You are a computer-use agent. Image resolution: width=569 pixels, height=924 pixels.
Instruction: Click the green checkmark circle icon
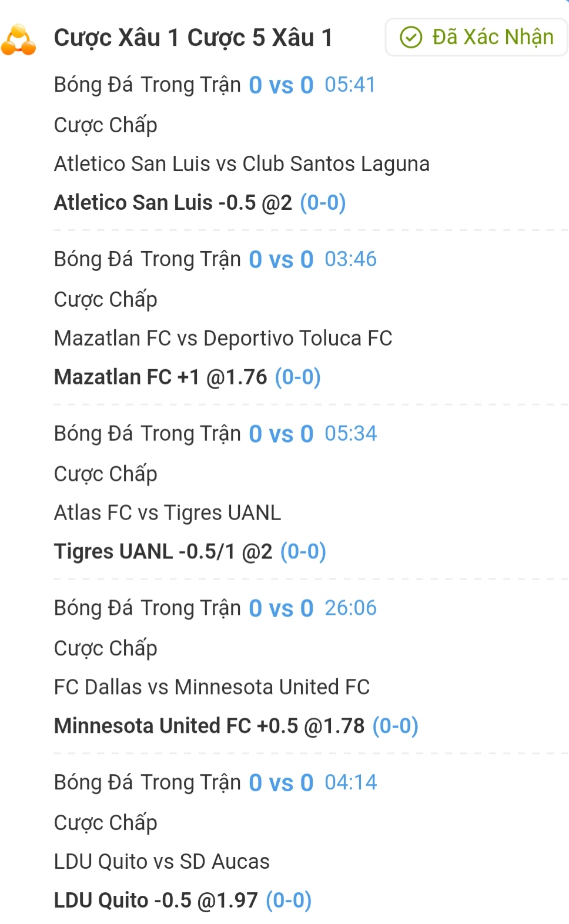coord(411,38)
